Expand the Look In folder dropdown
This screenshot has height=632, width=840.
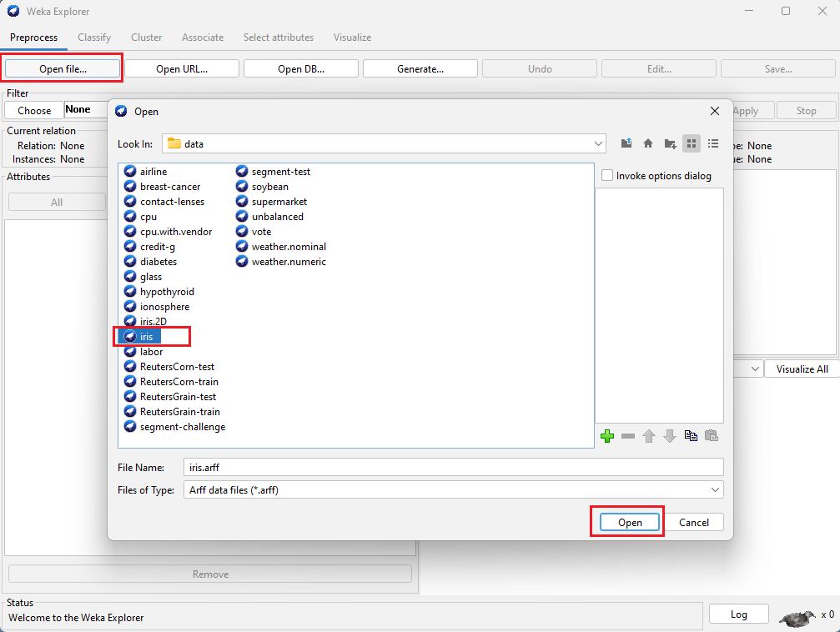click(x=598, y=143)
